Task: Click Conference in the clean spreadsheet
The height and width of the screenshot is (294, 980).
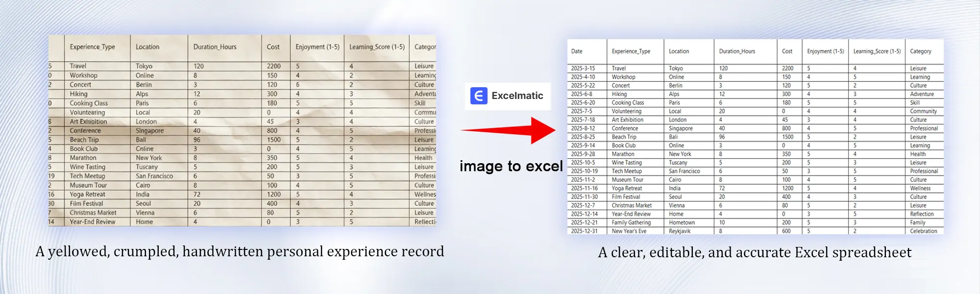Action: click(x=625, y=128)
